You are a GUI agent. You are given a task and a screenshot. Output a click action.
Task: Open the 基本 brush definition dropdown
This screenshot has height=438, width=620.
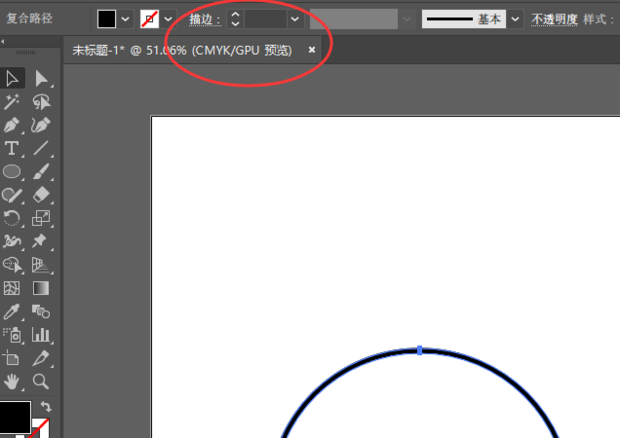(x=515, y=19)
